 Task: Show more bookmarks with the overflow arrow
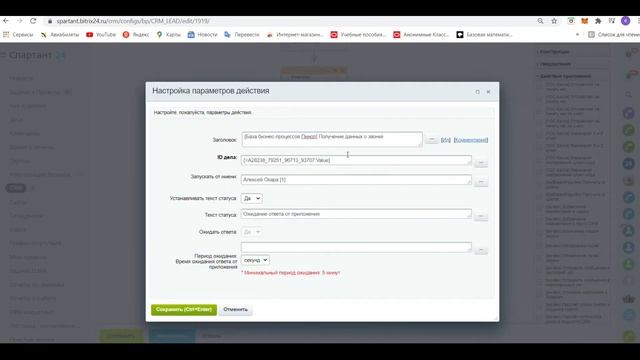577,35
